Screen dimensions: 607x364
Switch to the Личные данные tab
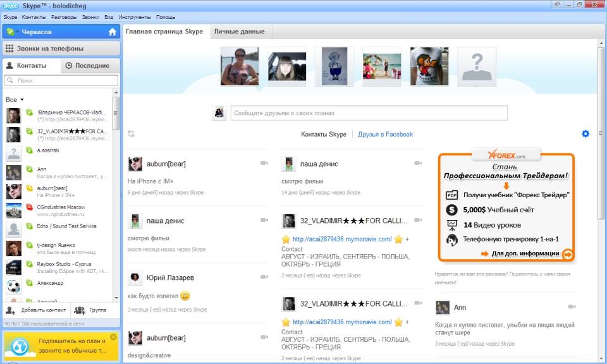[x=239, y=32]
